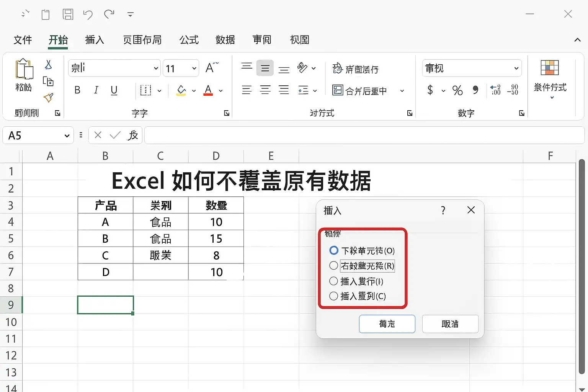The image size is (588, 392).
Task: Click the Bold formatting icon
Action: pos(77,90)
